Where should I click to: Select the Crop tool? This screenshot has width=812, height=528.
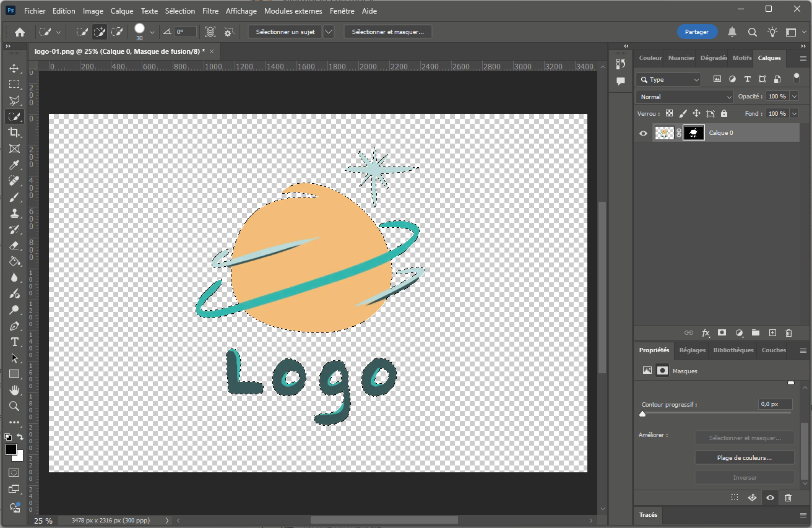(14, 132)
